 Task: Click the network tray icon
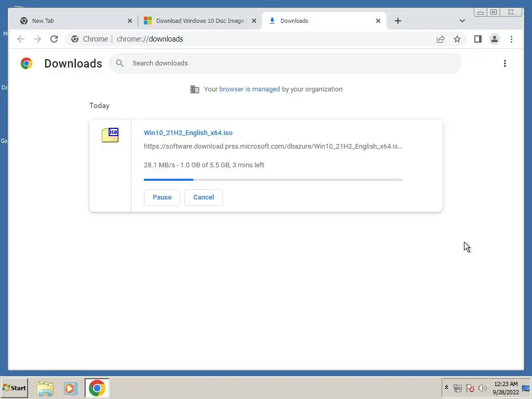457,388
